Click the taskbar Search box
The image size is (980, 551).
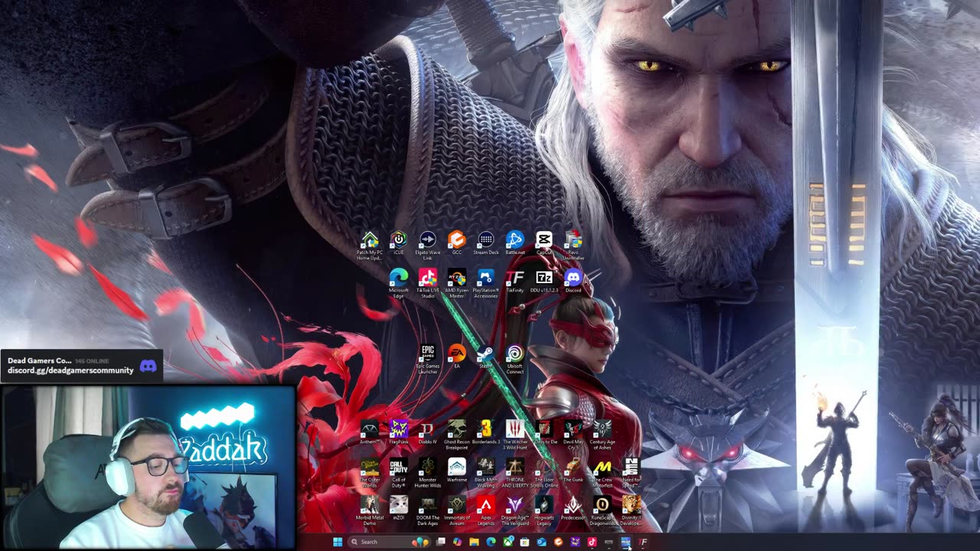pyautogui.click(x=388, y=542)
